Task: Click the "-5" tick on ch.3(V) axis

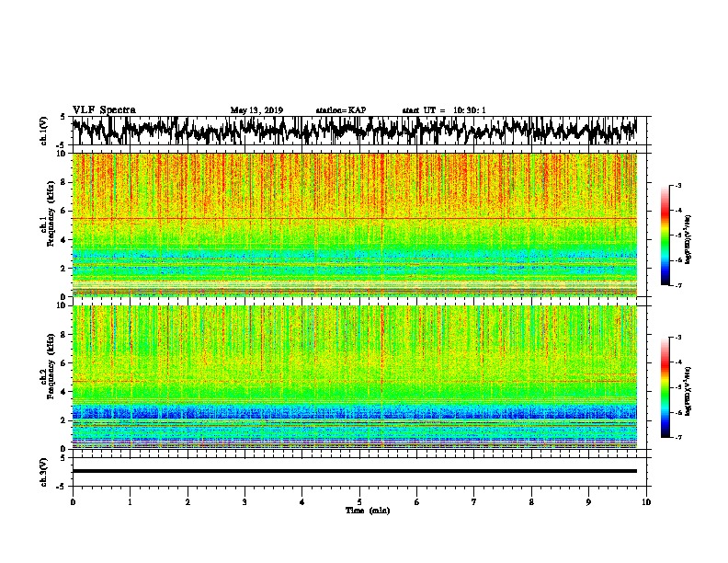Action: point(62,487)
